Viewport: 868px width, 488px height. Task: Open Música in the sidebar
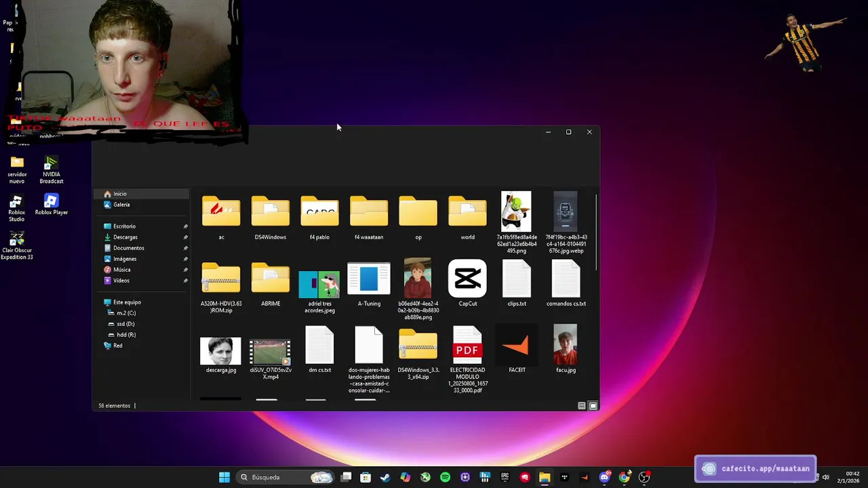click(141, 270)
